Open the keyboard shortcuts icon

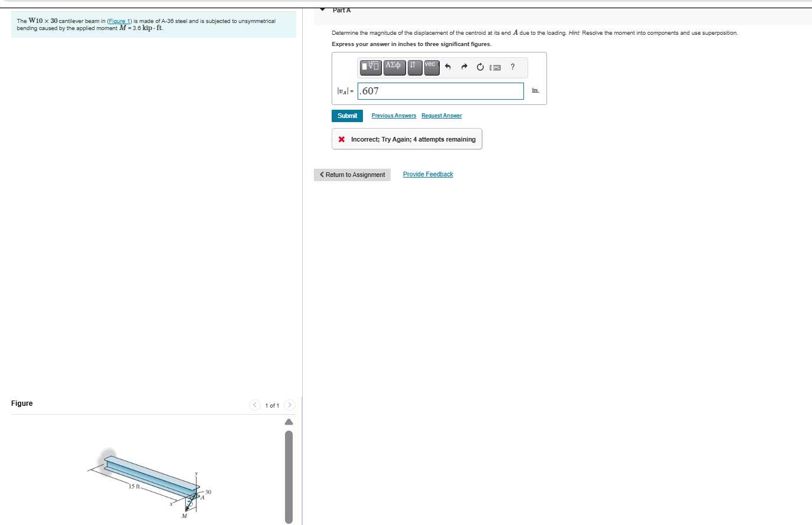[x=496, y=67]
